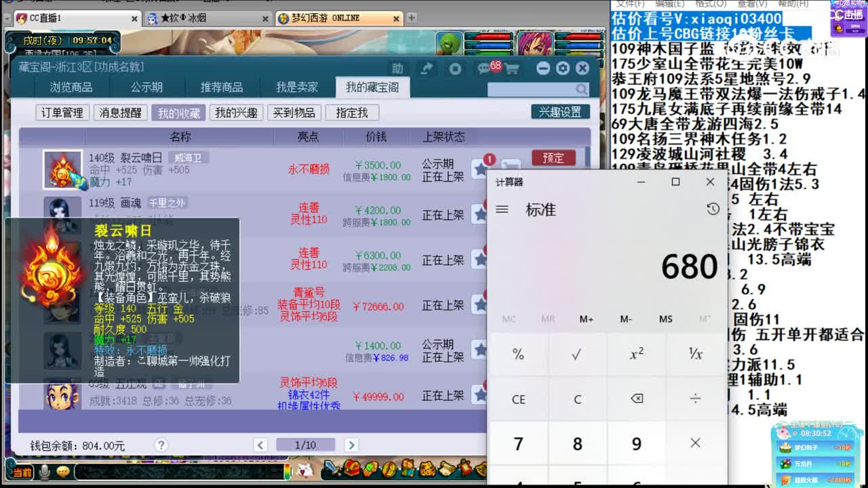868x488 pixels.
Task: Go to previous page arrow
Action: (260, 445)
